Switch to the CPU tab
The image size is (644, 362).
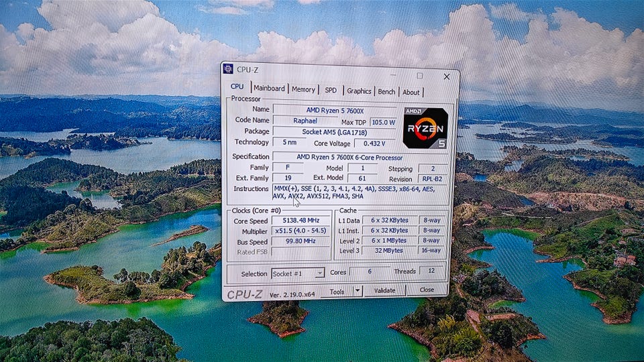click(237, 86)
